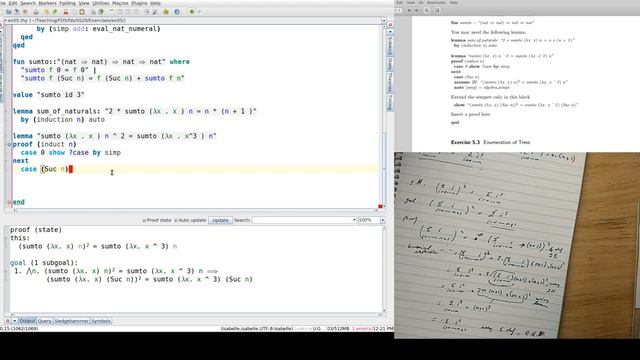Screen dimensions: 640x360
Task: Click the Unsplit view toolbar icon
Action: click(x=120, y=12)
